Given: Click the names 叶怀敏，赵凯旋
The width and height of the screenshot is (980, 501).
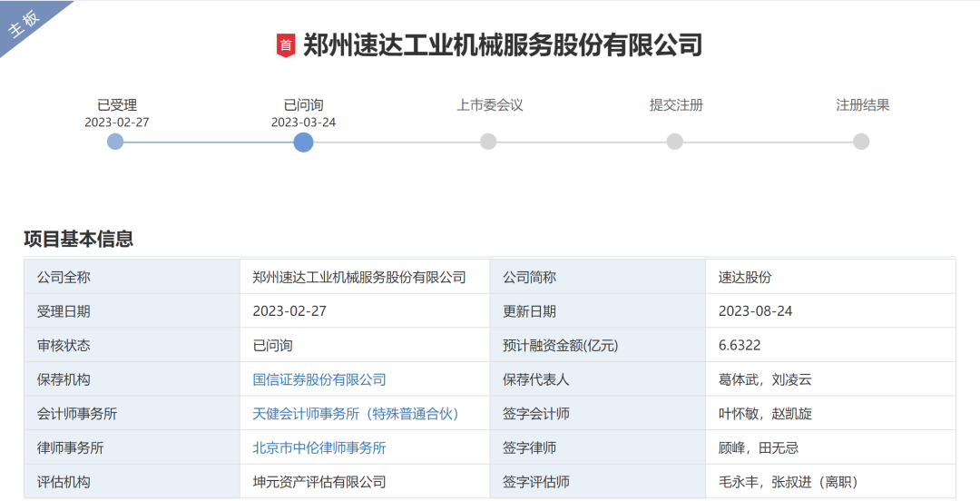Looking at the screenshot, I should (x=765, y=414).
